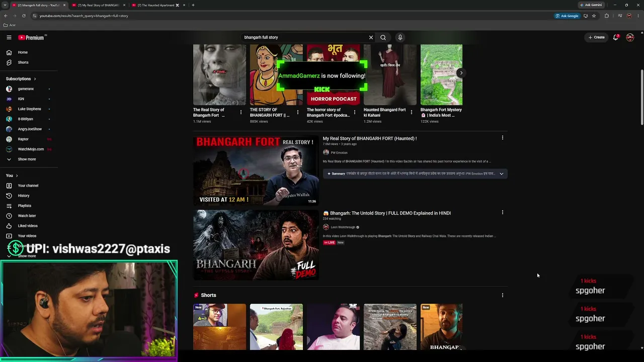Open gameranx subscription channel
Image resolution: width=644 pixels, height=362 pixels.
[26, 89]
